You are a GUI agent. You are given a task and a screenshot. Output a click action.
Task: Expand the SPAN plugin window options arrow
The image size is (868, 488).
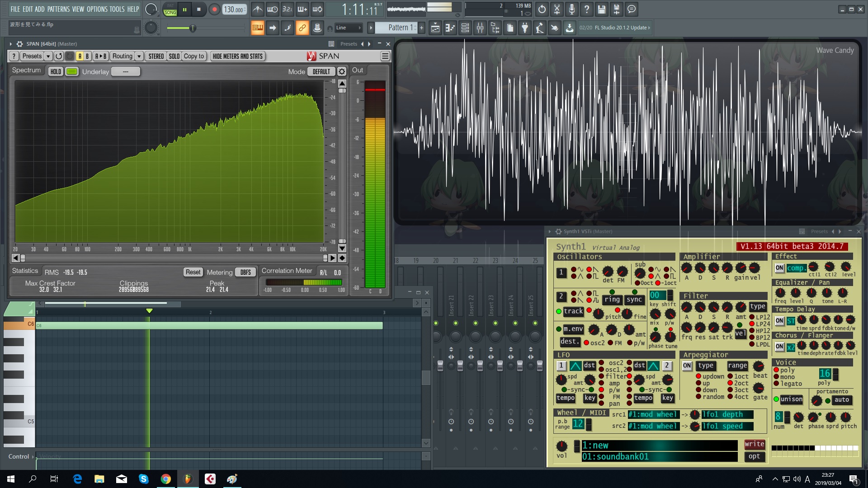coord(10,44)
